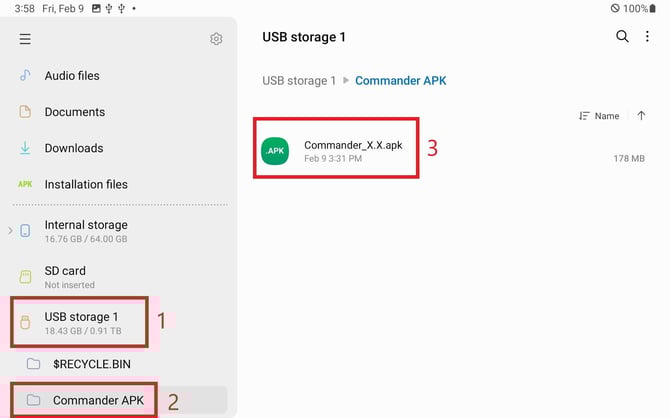This screenshot has width=670, height=418.
Task: Tap the green APK file icon
Action: tap(275, 151)
